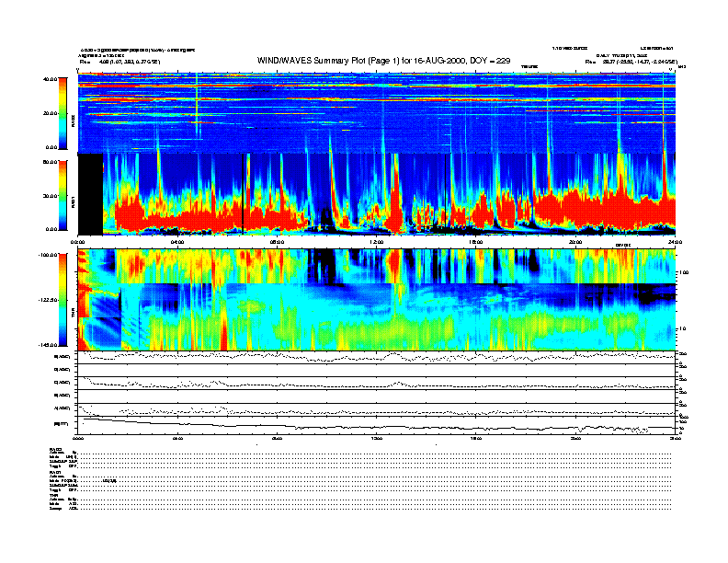
Task: Click the TNR color scale bar
Action: (63, 300)
